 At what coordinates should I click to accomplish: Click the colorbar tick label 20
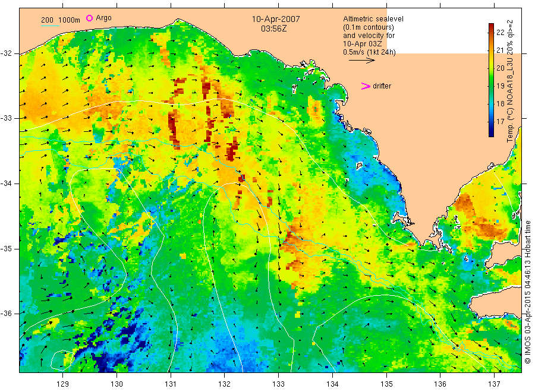[x=500, y=68]
